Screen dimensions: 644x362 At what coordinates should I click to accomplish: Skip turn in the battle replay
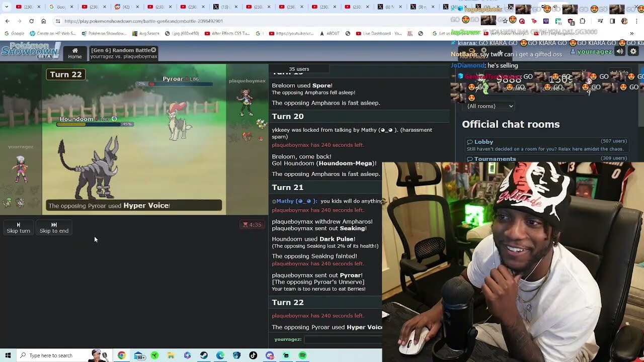[x=19, y=228]
